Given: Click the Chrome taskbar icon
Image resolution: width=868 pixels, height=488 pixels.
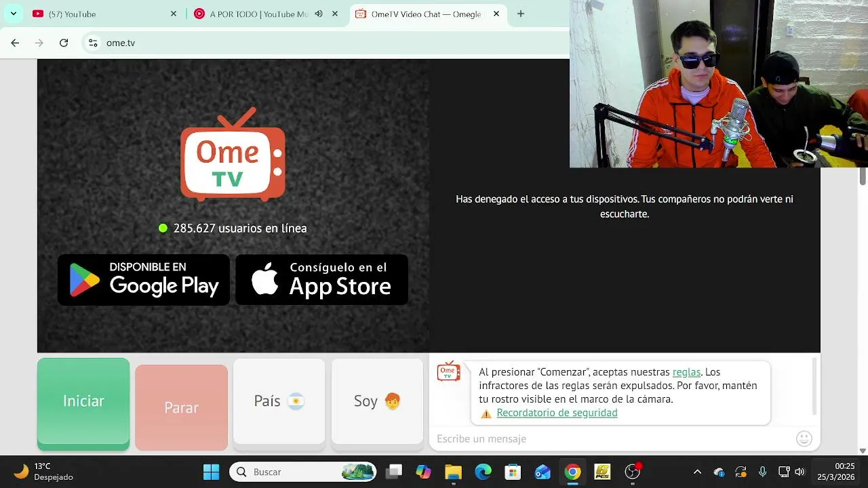Looking at the screenshot, I should pos(573,472).
